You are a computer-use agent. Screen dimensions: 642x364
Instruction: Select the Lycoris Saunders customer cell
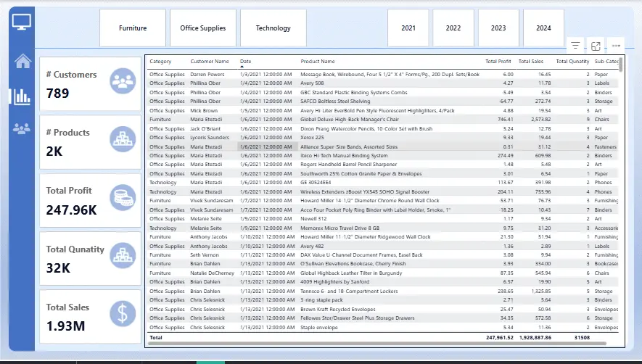click(x=210, y=138)
